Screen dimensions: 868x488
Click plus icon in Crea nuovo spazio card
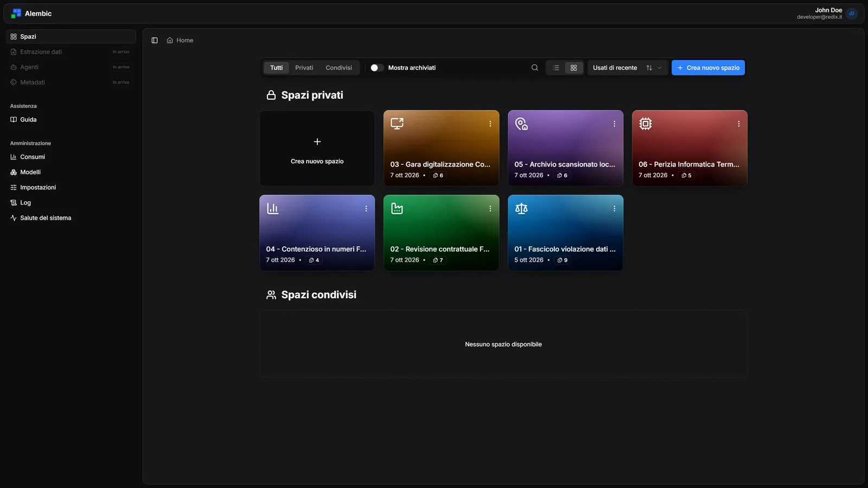pyautogui.click(x=317, y=142)
